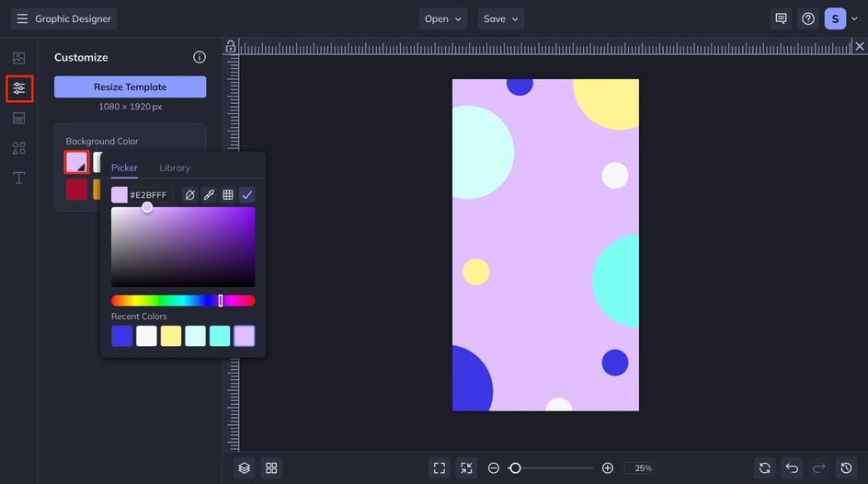Click the Resize Template button

[130, 86]
